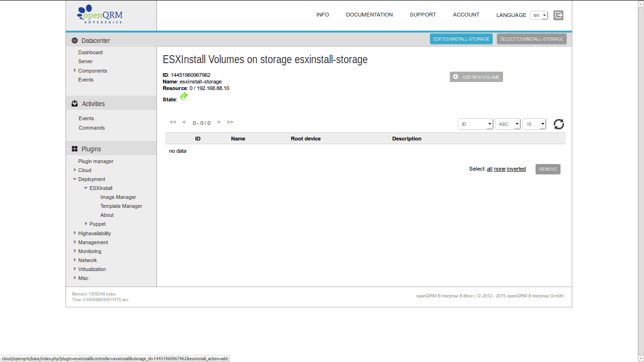Expand the Puppet tree node

86,224
